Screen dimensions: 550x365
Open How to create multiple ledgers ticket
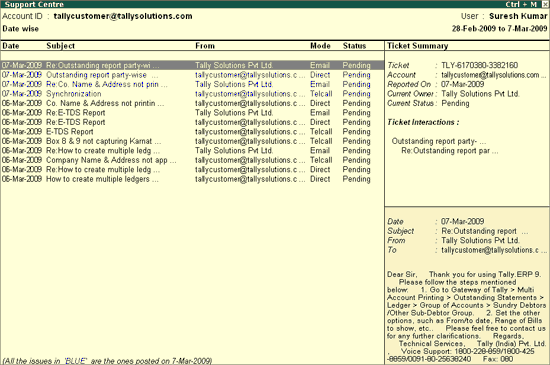pyautogui.click(x=192, y=179)
